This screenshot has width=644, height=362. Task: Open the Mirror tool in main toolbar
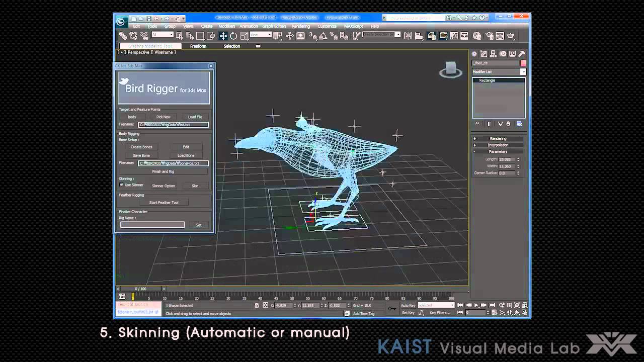408,36
